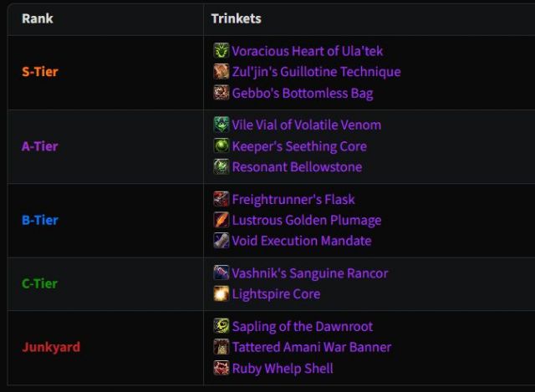Image resolution: width=535 pixels, height=392 pixels.
Task: Click the Void Execution Mandate scroll icon
Action: point(221,241)
